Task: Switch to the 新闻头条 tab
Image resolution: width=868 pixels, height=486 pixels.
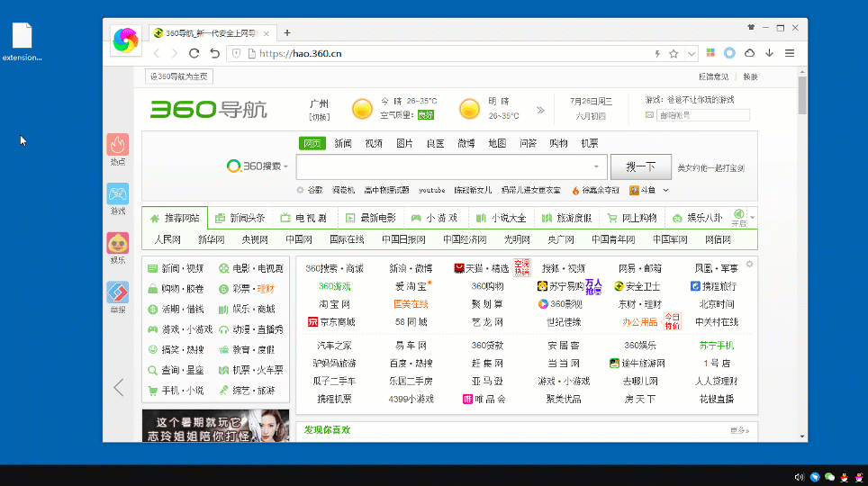Action: click(240, 218)
